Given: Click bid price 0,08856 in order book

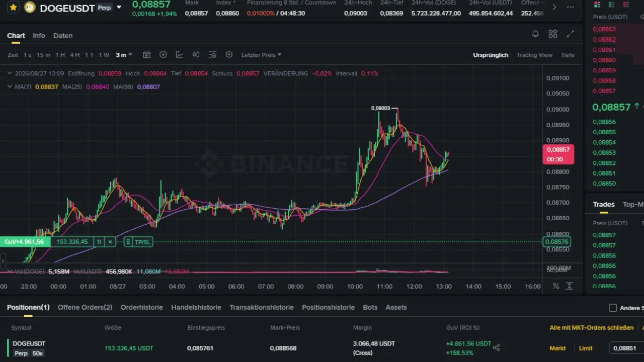Looking at the screenshot, I should (x=604, y=122).
